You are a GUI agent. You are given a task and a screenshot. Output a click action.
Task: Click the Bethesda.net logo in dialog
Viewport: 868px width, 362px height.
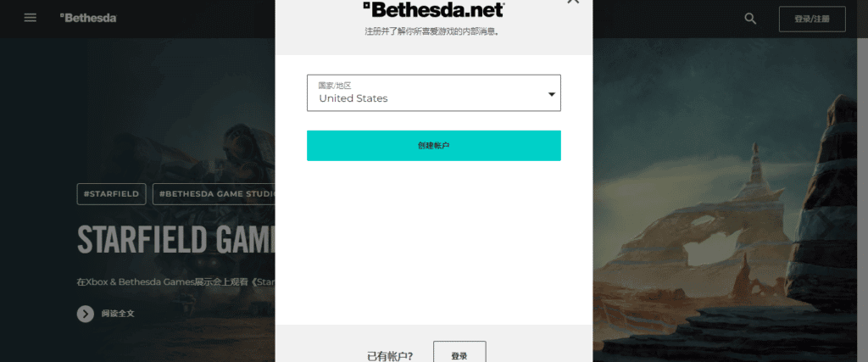[x=433, y=9]
